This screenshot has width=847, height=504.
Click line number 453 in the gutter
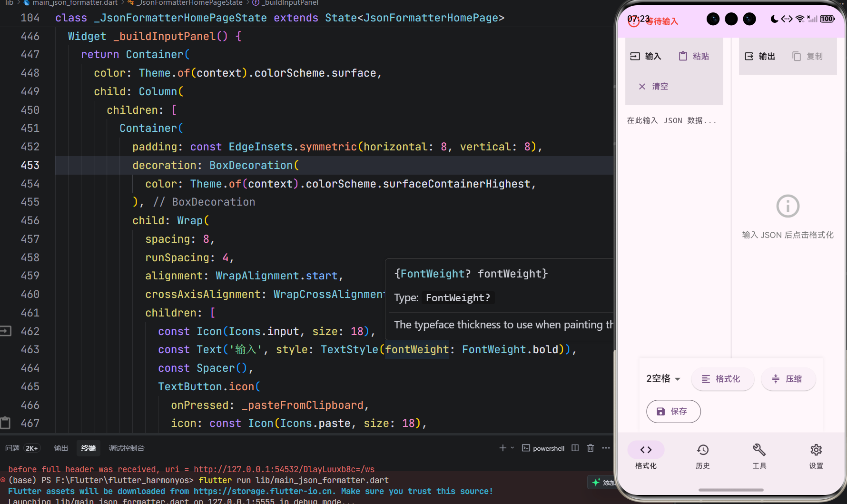tap(30, 165)
